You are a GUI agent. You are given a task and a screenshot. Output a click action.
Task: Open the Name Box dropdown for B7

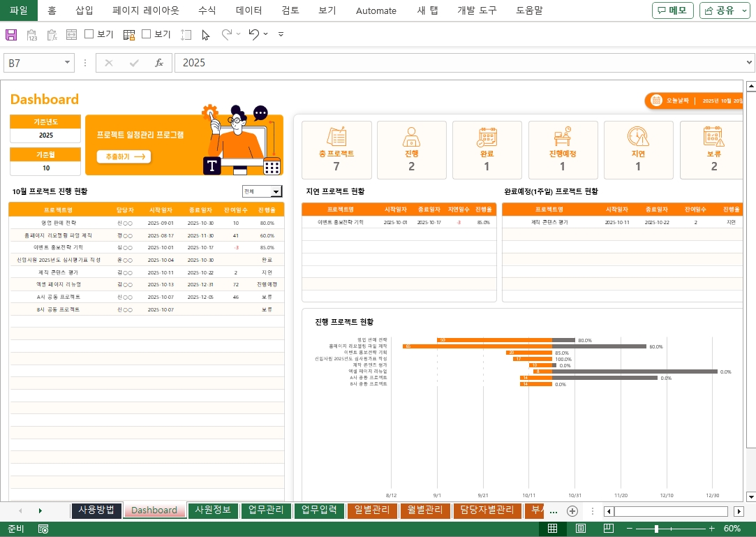click(68, 63)
